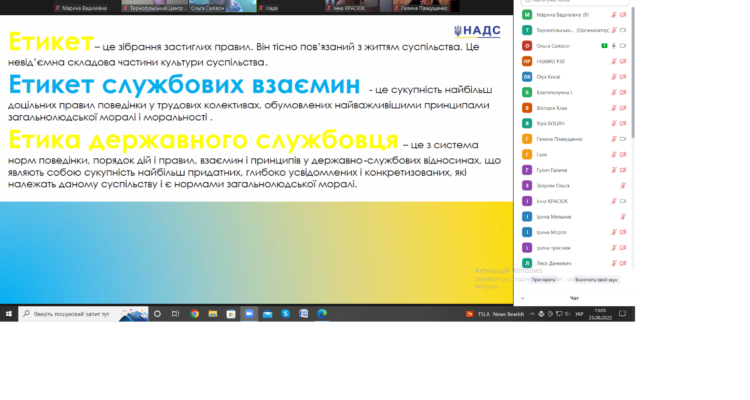
Task: Click the participants list scrollbar
Action: coord(633,72)
